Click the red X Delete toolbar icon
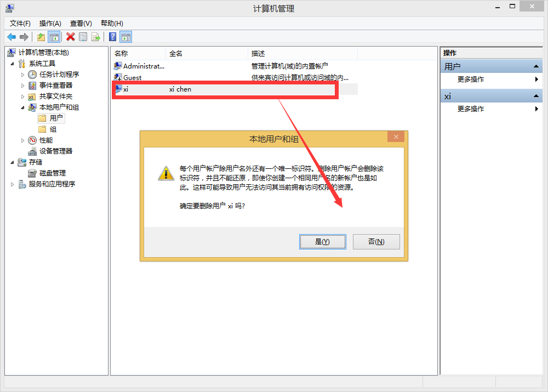Image resolution: width=548 pixels, height=392 pixels. click(71, 37)
